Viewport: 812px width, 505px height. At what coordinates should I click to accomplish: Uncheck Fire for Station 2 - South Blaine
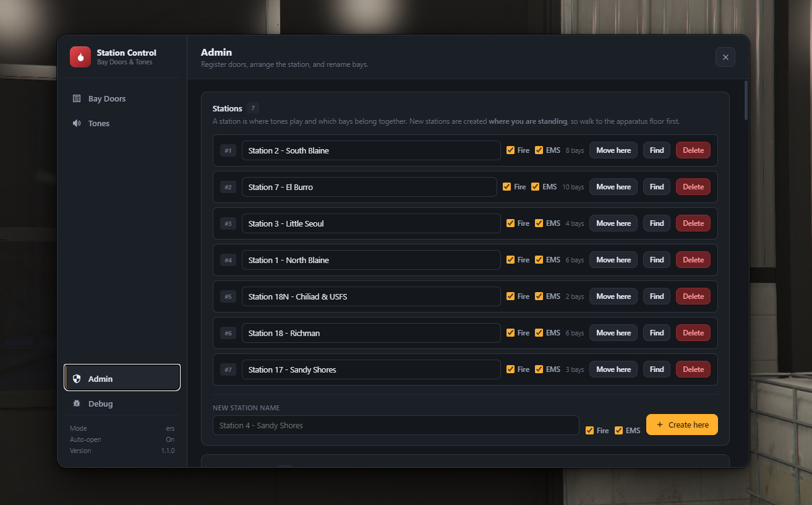510,150
